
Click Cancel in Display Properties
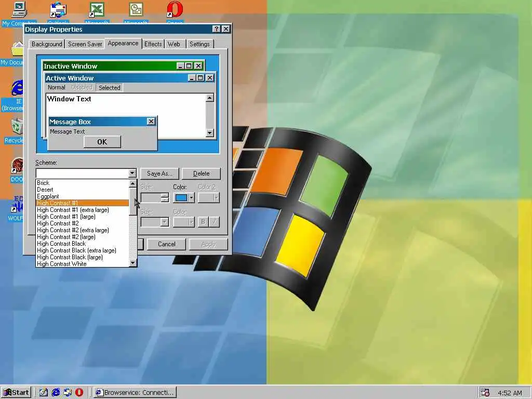point(167,244)
